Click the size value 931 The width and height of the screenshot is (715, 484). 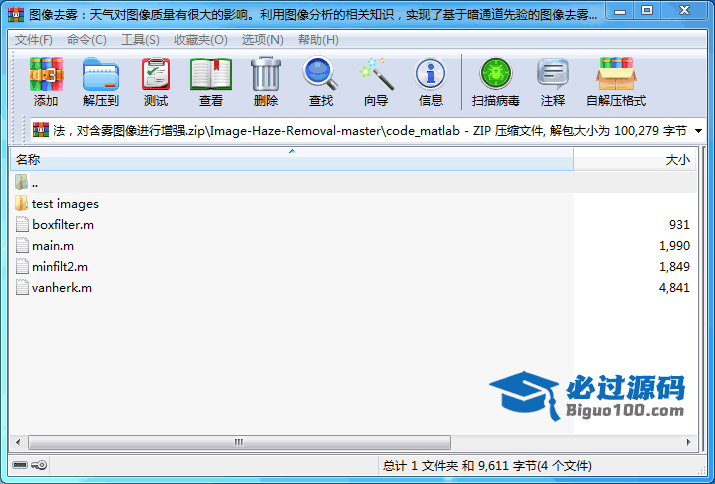tap(679, 224)
